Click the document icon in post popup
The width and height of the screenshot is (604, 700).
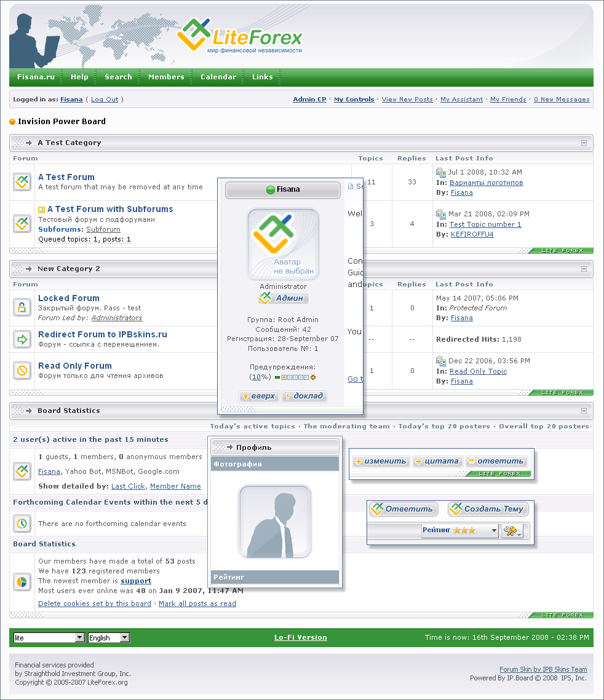click(x=351, y=186)
